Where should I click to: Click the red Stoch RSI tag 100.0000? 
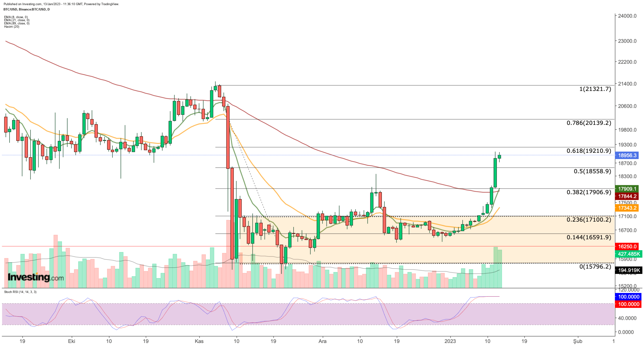point(628,304)
